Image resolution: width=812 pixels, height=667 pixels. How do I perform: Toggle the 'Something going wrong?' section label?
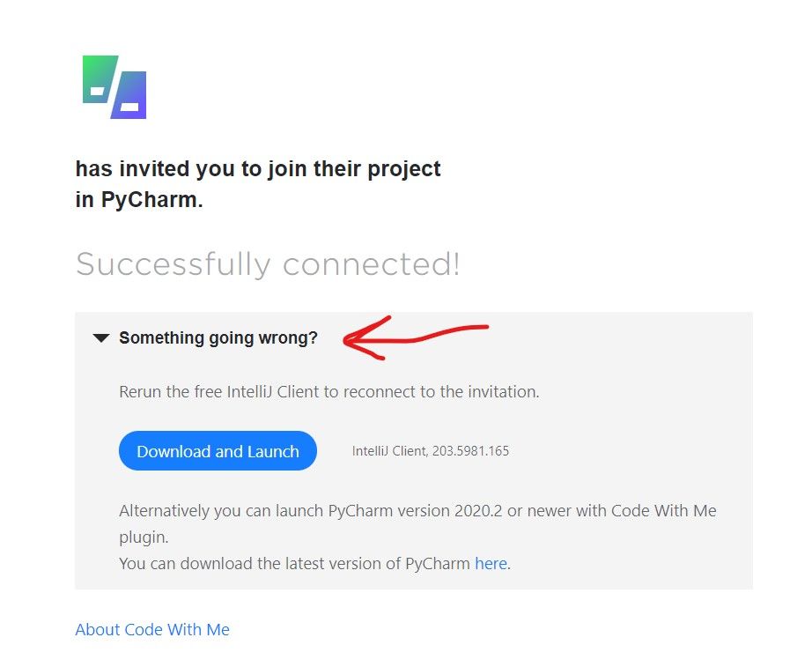click(218, 337)
